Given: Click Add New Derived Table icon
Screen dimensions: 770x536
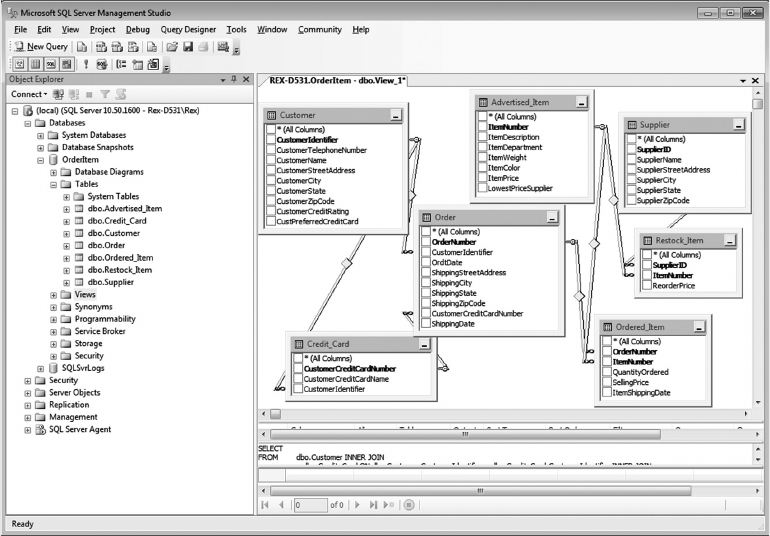Looking at the screenshot, I should tap(154, 64).
